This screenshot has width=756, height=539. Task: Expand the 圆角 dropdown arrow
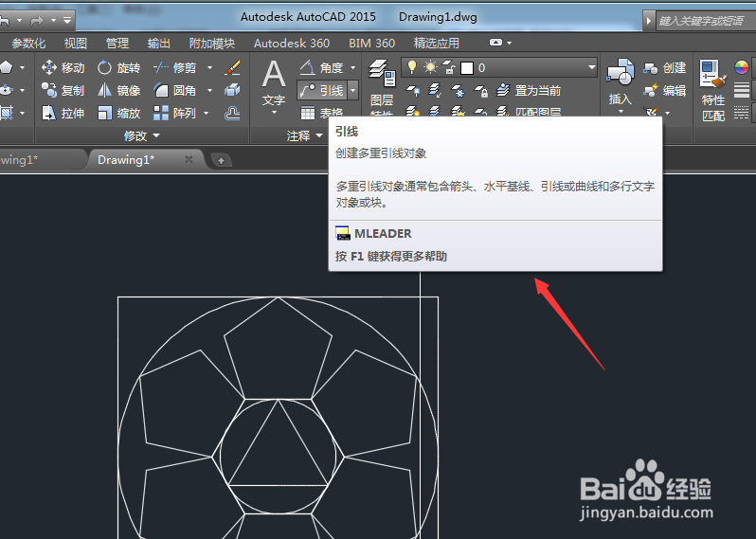pos(209,90)
